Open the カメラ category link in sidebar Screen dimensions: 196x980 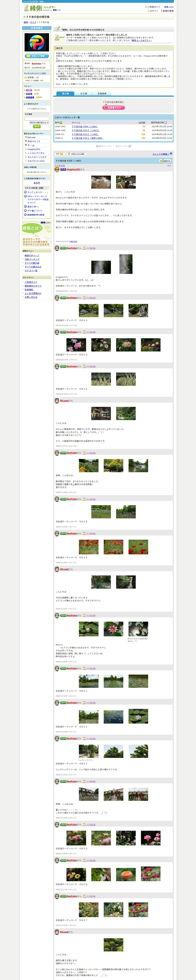coord(37,183)
